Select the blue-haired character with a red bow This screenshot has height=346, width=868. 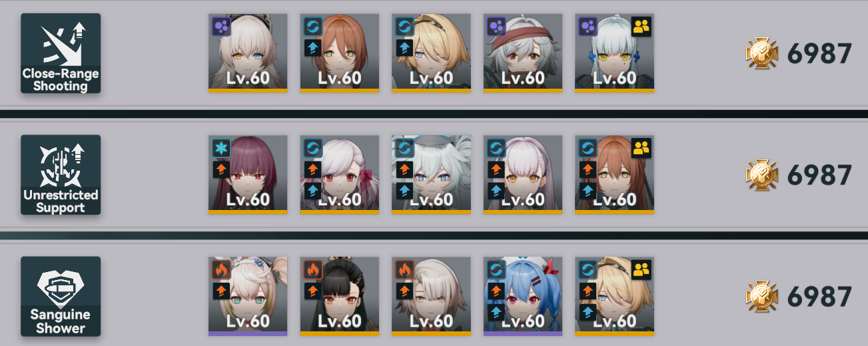pyautogui.click(x=523, y=296)
